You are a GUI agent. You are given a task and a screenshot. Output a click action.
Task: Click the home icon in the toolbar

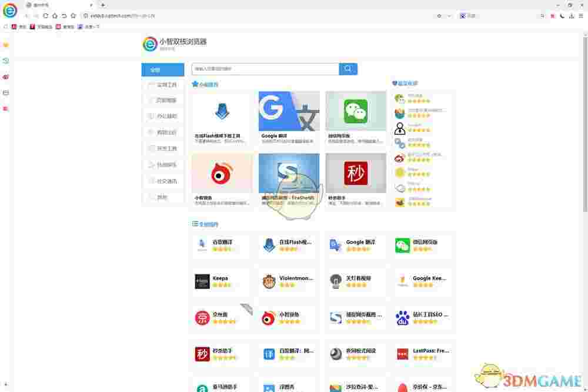[55, 16]
